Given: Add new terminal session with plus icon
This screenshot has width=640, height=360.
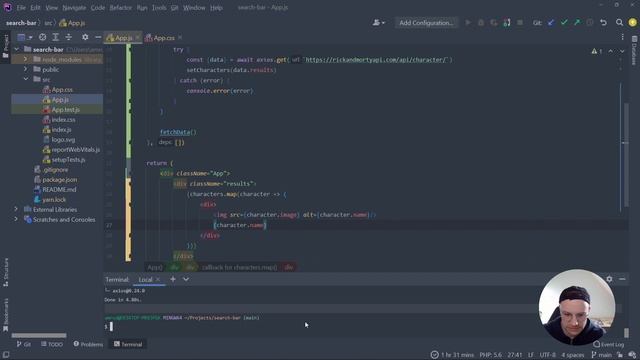Looking at the screenshot, I should coord(173,279).
